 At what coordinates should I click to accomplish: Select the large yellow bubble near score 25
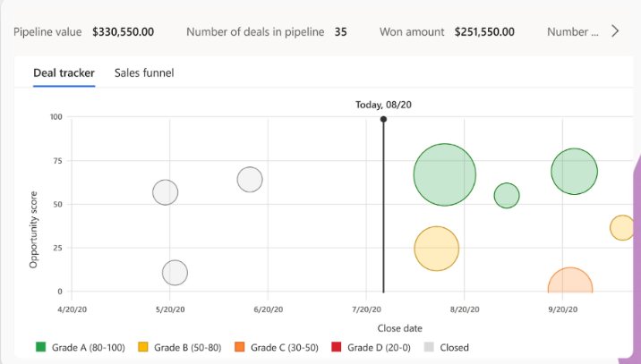click(436, 249)
